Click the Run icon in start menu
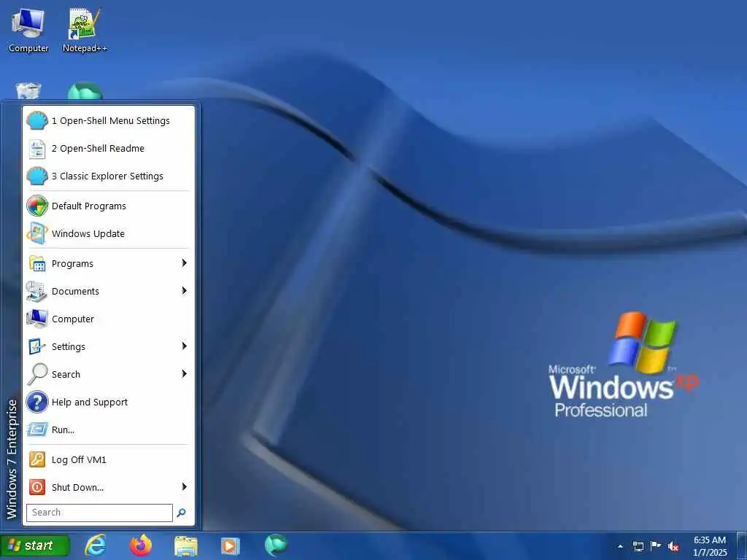Screen dimensions: 747x560 pos(37,429)
